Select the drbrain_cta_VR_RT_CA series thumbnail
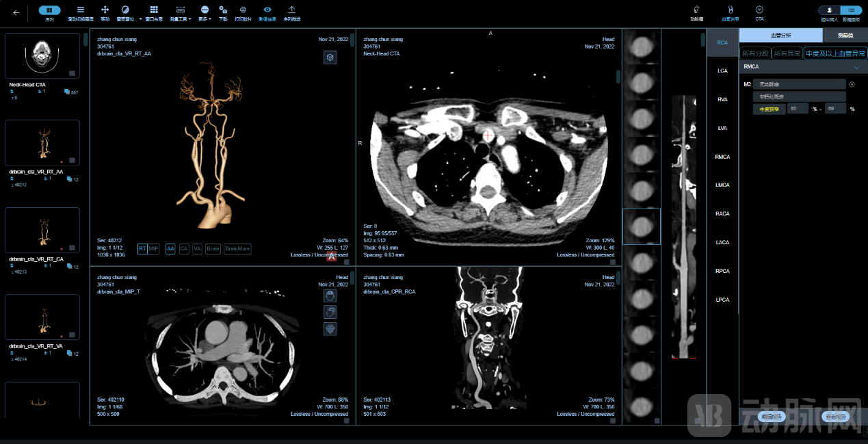The height and width of the screenshot is (444, 868). click(x=42, y=231)
